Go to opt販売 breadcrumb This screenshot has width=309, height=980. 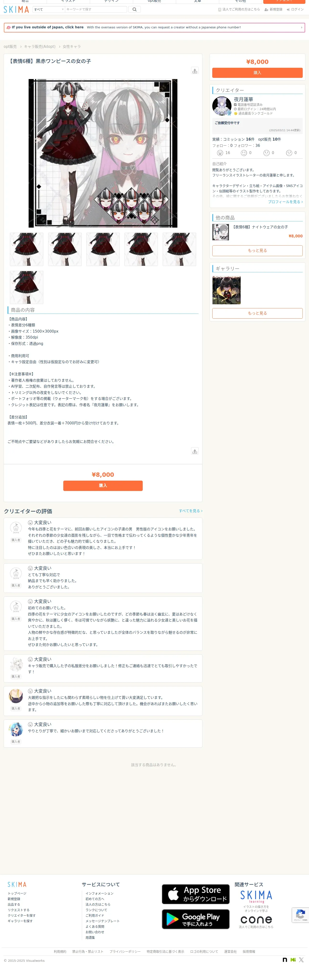(10, 46)
